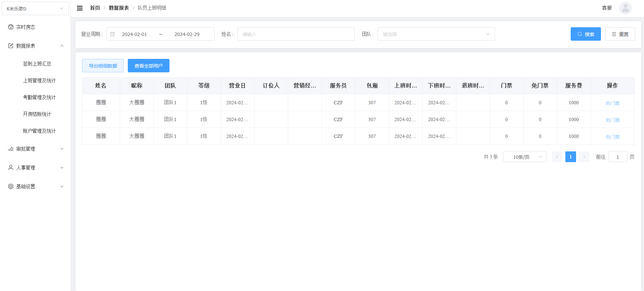Screen dimensions: 644x291
Task: Click start date 2024-02-01 field
Action: (135, 34)
